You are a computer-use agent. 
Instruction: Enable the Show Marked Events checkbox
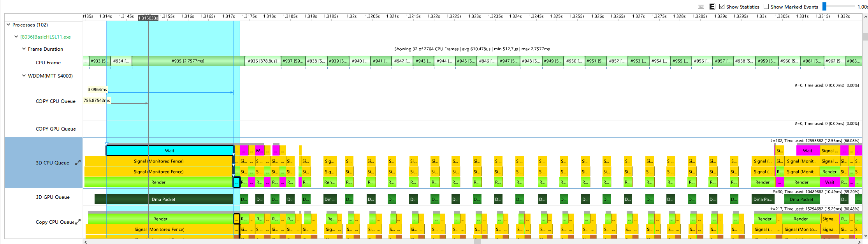click(x=766, y=7)
